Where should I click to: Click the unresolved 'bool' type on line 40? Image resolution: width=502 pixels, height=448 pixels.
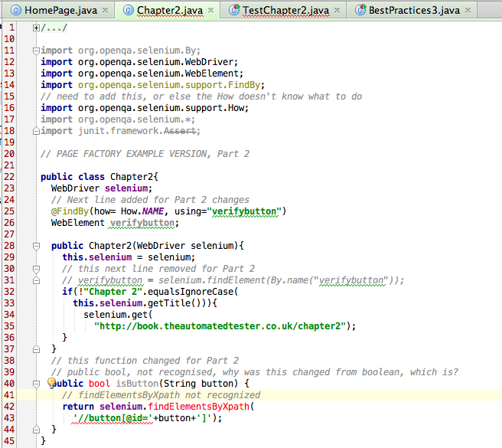99,384
